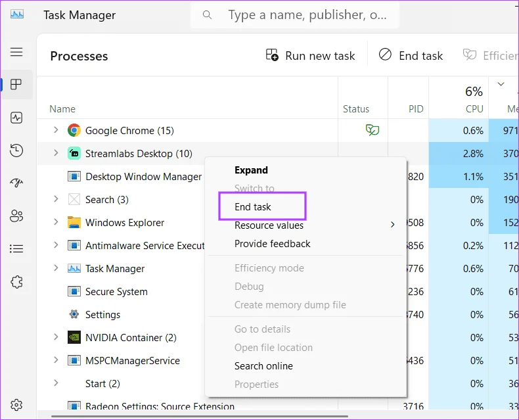Sort by the PID column header

[x=416, y=109]
